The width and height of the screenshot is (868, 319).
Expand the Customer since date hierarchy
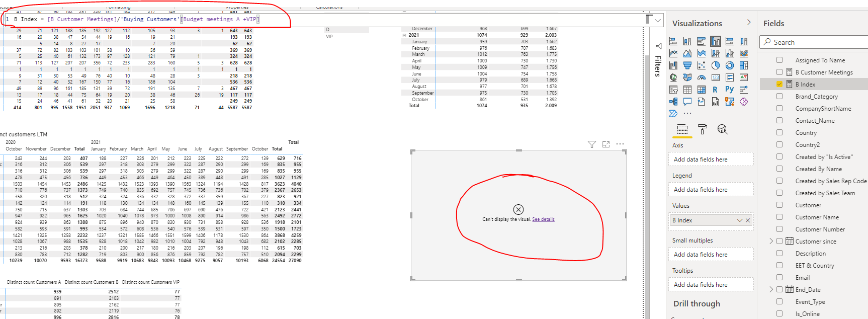pyautogui.click(x=771, y=241)
